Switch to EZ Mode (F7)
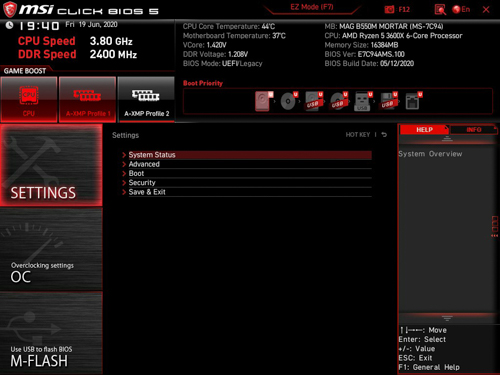 click(x=312, y=7)
